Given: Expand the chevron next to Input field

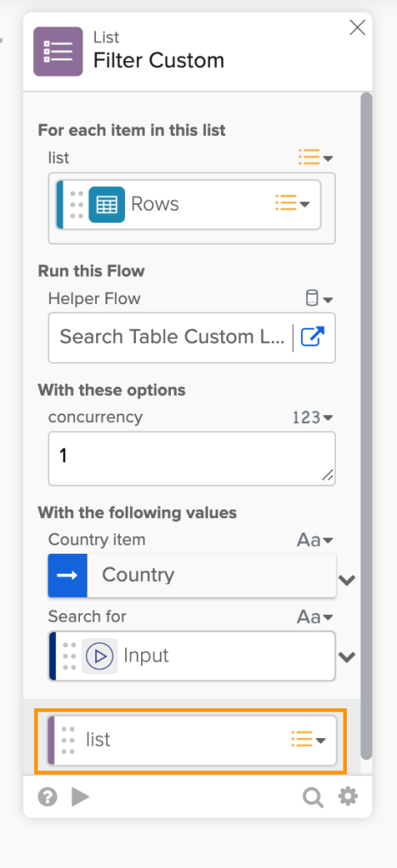Looking at the screenshot, I should tap(347, 657).
